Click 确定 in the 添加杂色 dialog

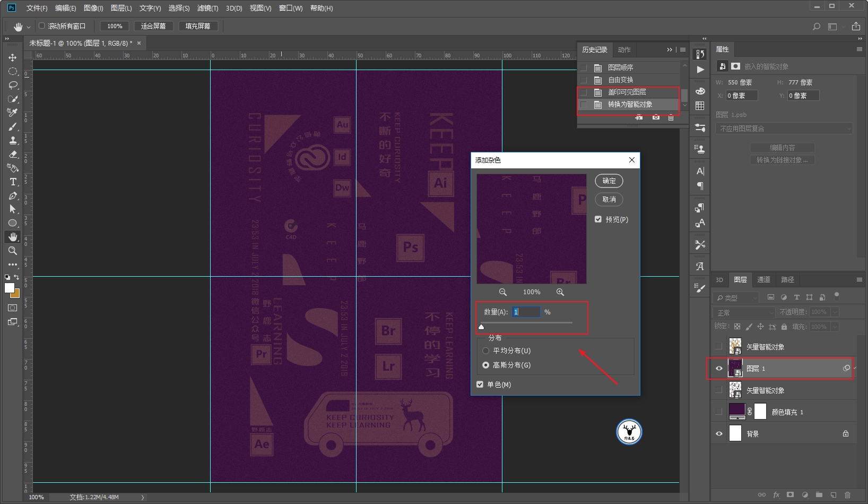coord(609,181)
